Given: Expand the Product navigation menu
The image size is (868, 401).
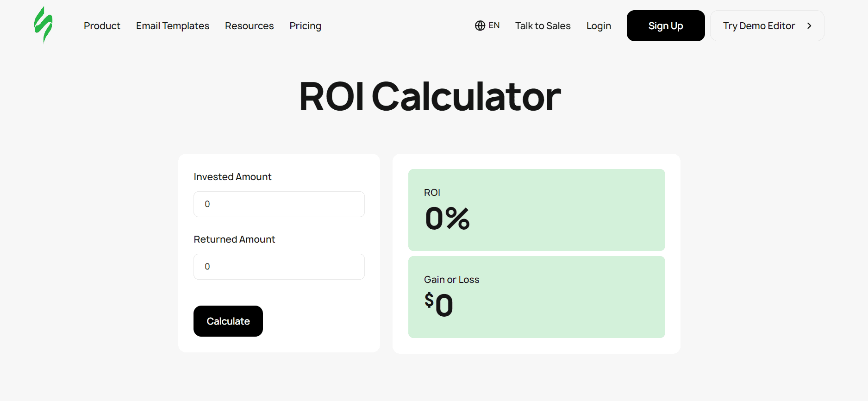Looking at the screenshot, I should 102,26.
